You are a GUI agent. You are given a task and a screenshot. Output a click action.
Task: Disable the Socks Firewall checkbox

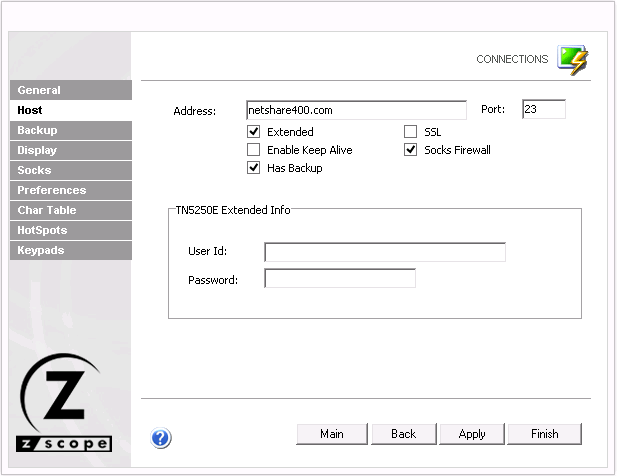pos(410,150)
